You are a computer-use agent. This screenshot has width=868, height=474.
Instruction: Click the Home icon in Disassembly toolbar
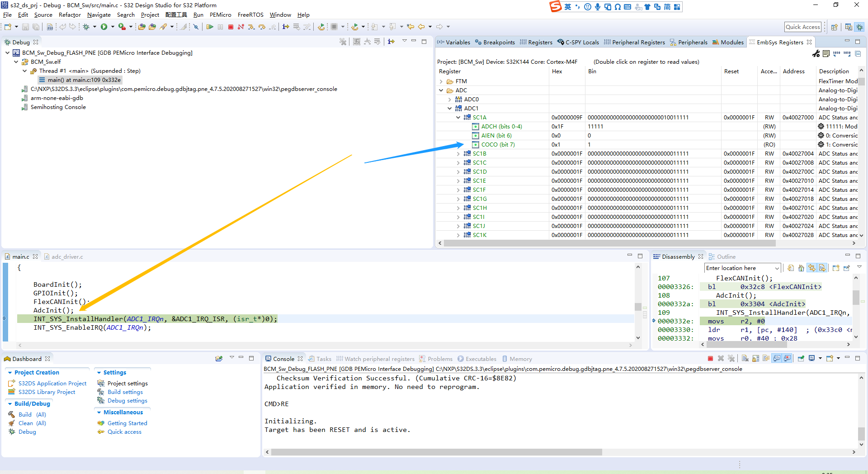coord(801,268)
